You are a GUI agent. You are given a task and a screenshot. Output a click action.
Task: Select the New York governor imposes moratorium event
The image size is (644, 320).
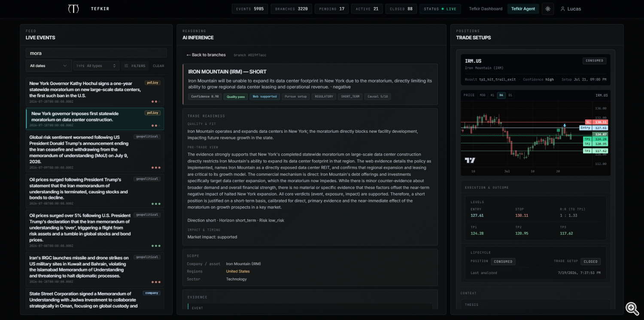tap(94, 119)
